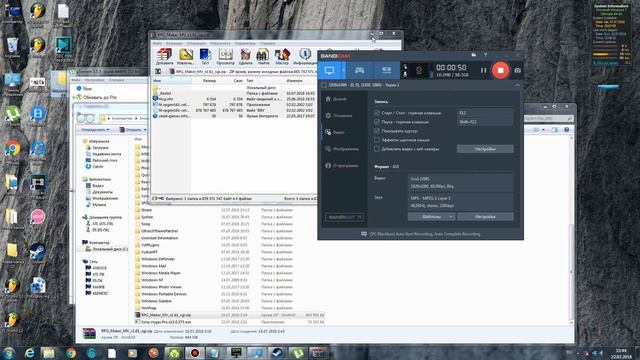
Task: Open the Файл menu in WinRAR
Action: [157, 43]
